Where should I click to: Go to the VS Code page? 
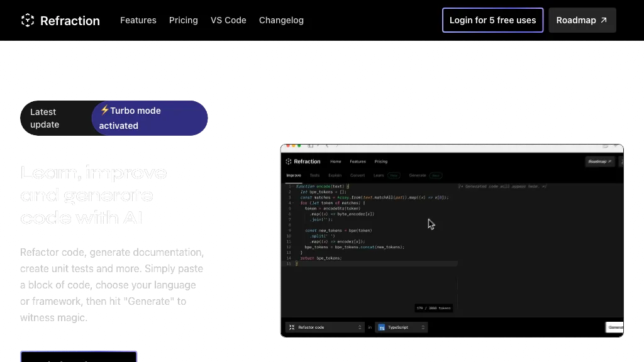coord(228,20)
